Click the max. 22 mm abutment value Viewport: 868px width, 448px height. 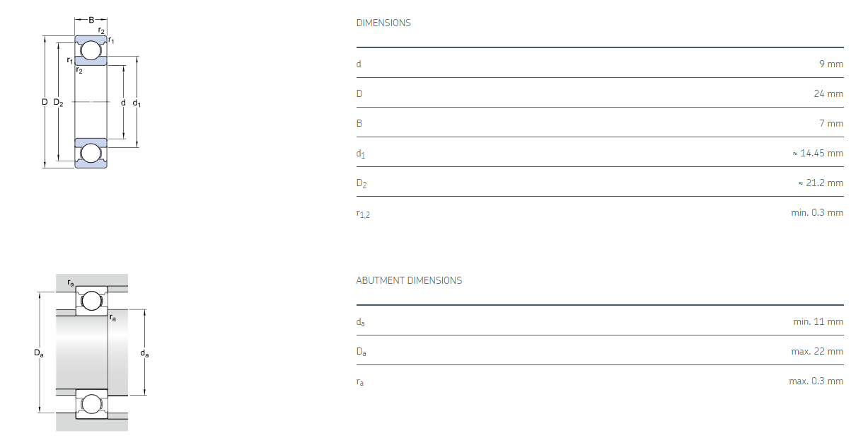coord(817,351)
